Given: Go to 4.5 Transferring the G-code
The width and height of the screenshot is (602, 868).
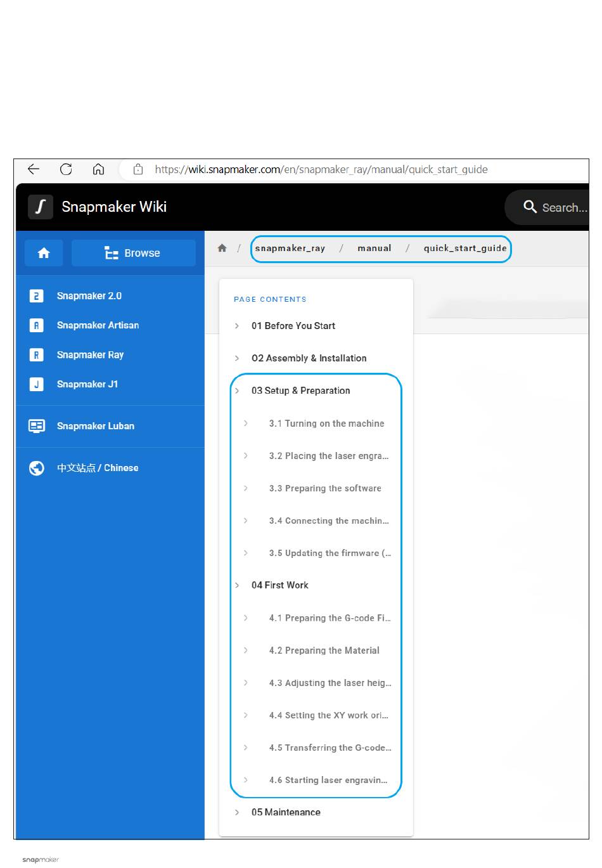Looking at the screenshot, I should [330, 748].
